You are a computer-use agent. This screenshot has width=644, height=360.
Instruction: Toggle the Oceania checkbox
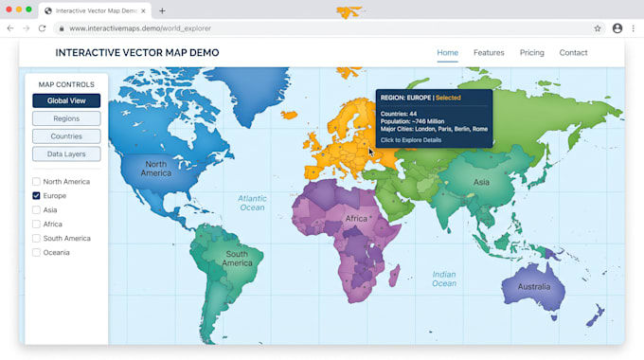pos(36,252)
